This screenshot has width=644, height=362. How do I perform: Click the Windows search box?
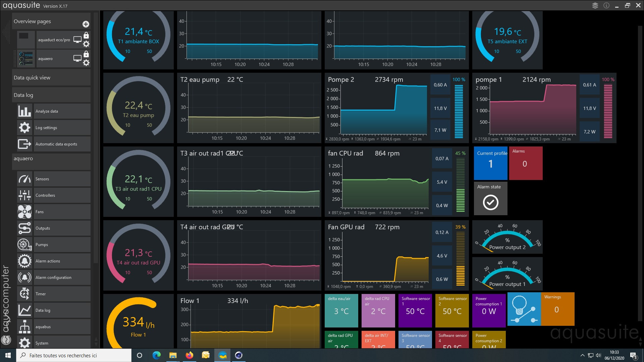(x=74, y=355)
